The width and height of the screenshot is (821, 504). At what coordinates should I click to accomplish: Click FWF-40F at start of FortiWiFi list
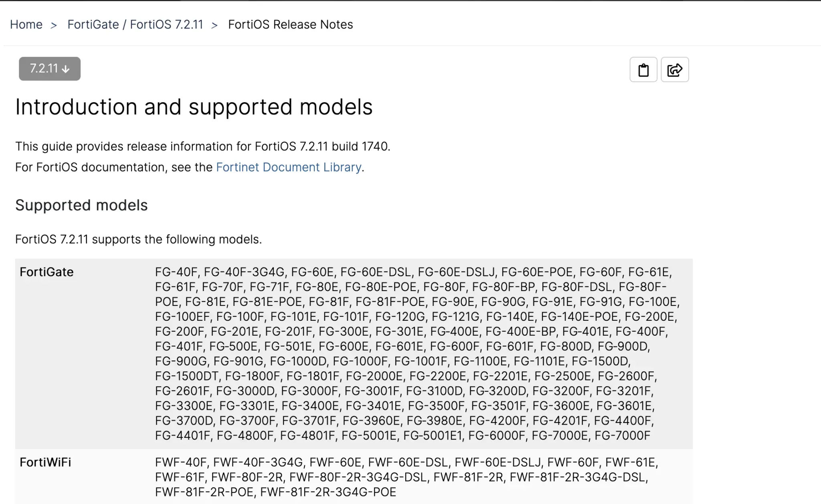pyautogui.click(x=180, y=462)
